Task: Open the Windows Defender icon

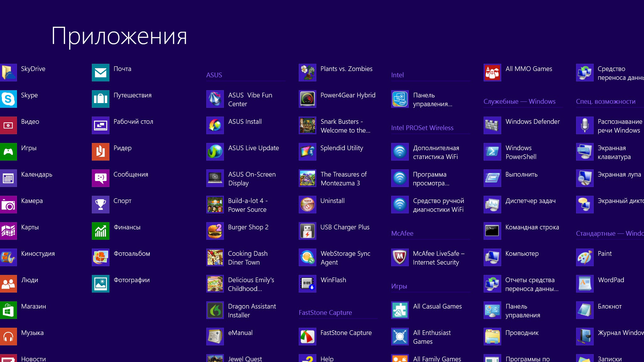Action: click(x=492, y=125)
